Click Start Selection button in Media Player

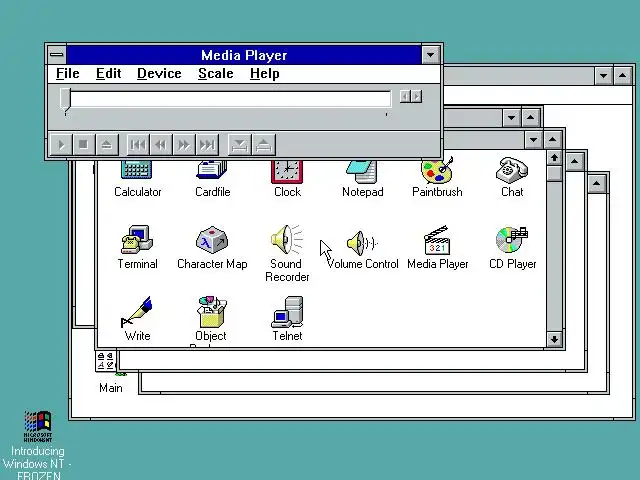click(x=239, y=144)
